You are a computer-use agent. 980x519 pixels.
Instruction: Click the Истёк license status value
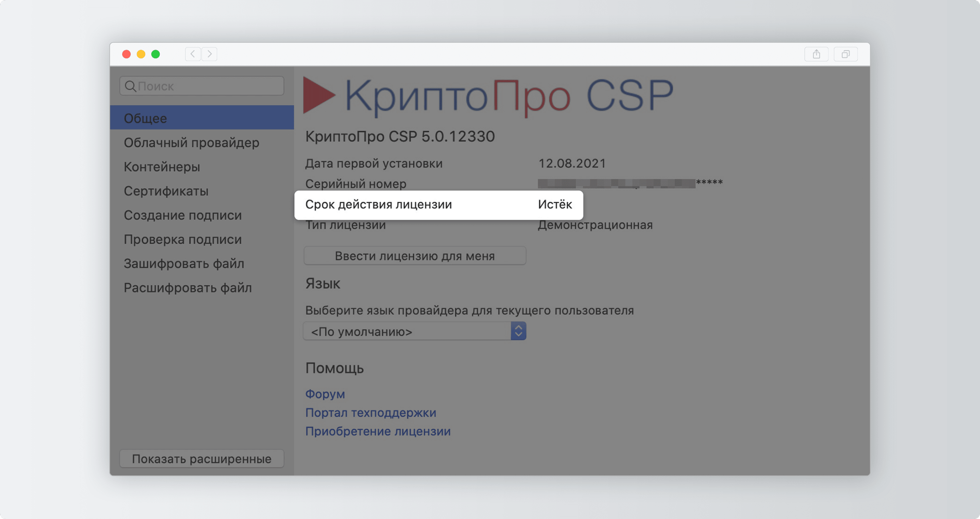555,205
